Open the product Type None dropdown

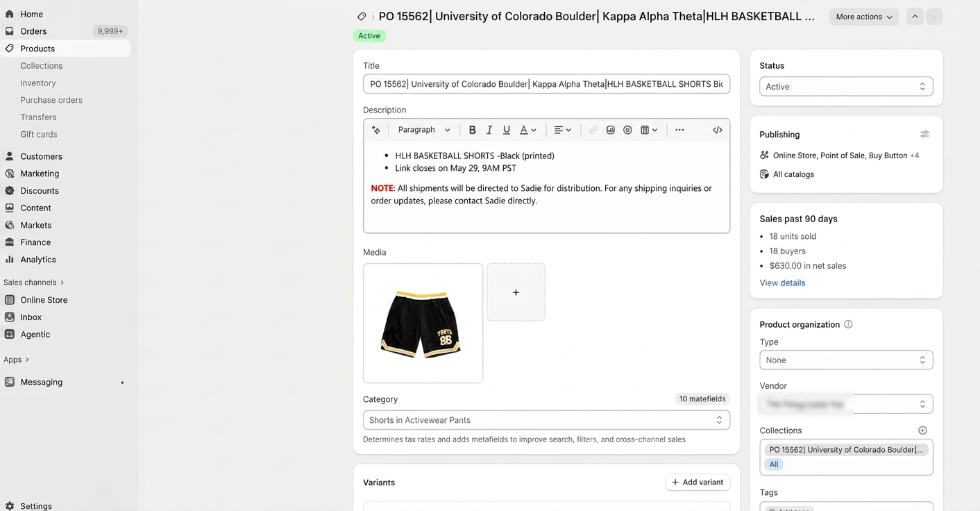tap(846, 360)
